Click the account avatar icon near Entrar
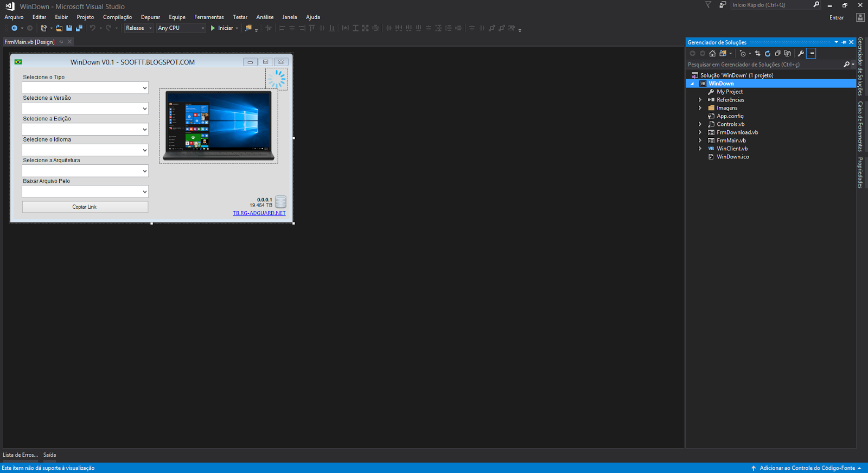 [860, 17]
